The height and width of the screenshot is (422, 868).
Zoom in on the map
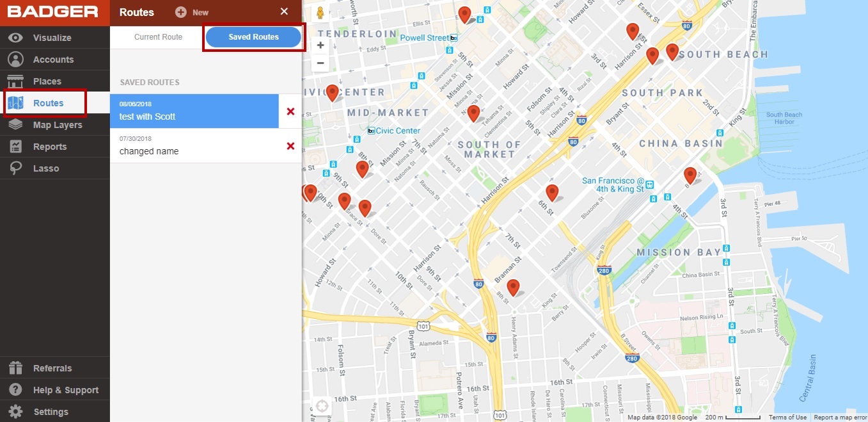tap(320, 45)
